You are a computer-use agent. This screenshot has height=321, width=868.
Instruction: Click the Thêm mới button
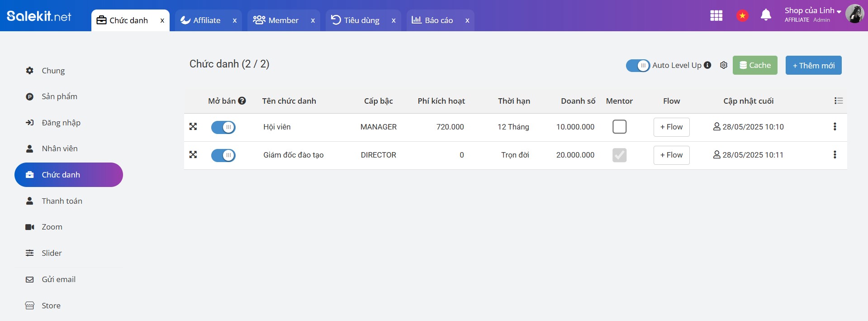click(x=813, y=65)
